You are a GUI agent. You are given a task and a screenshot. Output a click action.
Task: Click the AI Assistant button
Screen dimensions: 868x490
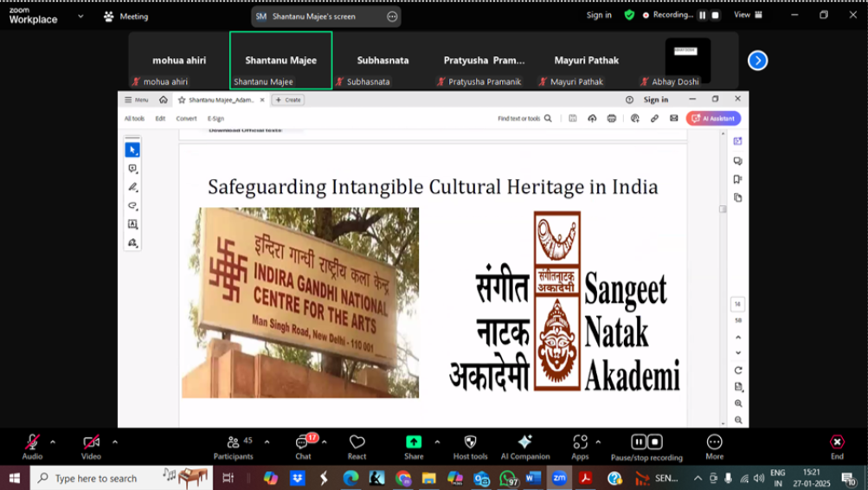tap(714, 119)
